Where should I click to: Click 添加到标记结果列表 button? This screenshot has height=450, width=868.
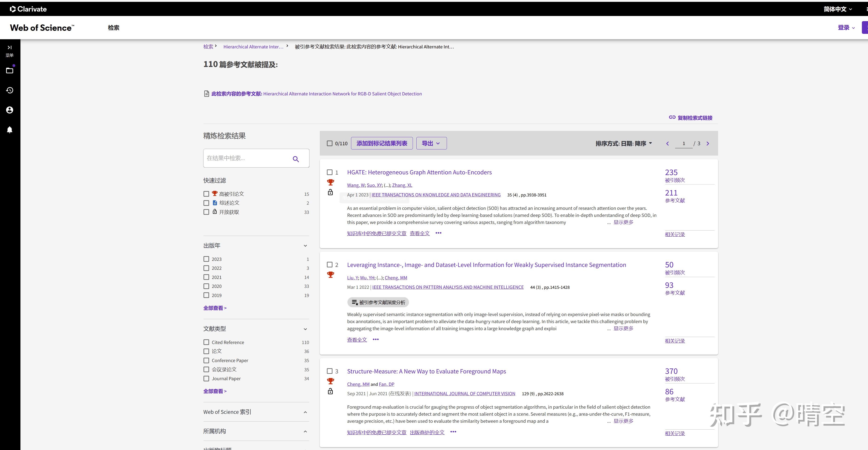pos(381,143)
